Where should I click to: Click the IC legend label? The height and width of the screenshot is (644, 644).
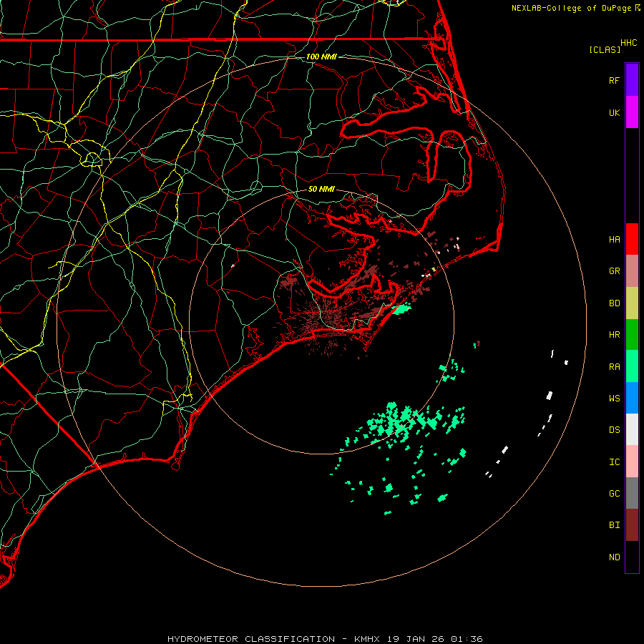(x=614, y=462)
